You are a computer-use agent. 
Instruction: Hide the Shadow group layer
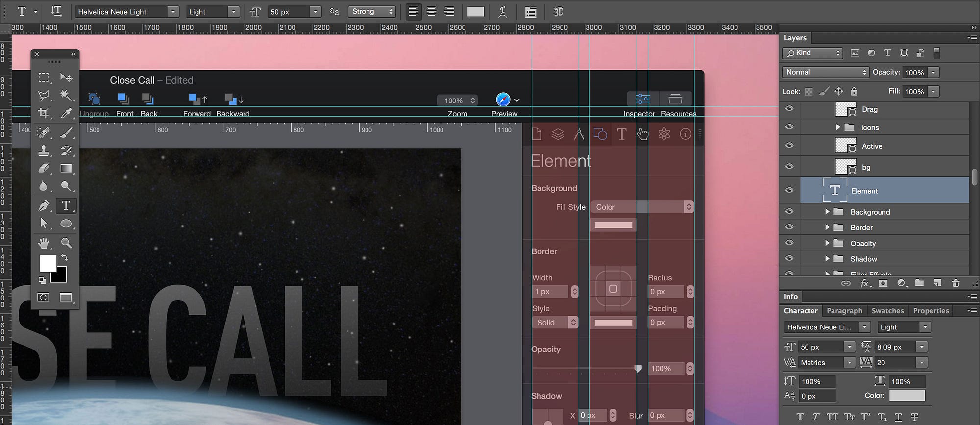(x=789, y=258)
